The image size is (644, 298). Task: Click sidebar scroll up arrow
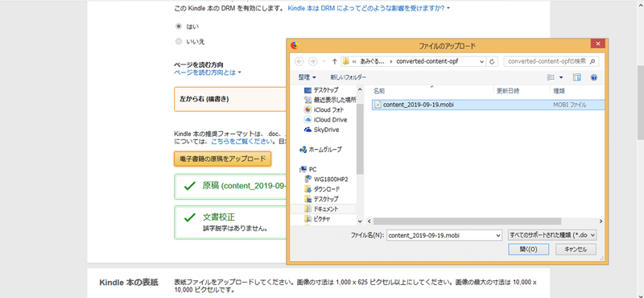(360, 89)
